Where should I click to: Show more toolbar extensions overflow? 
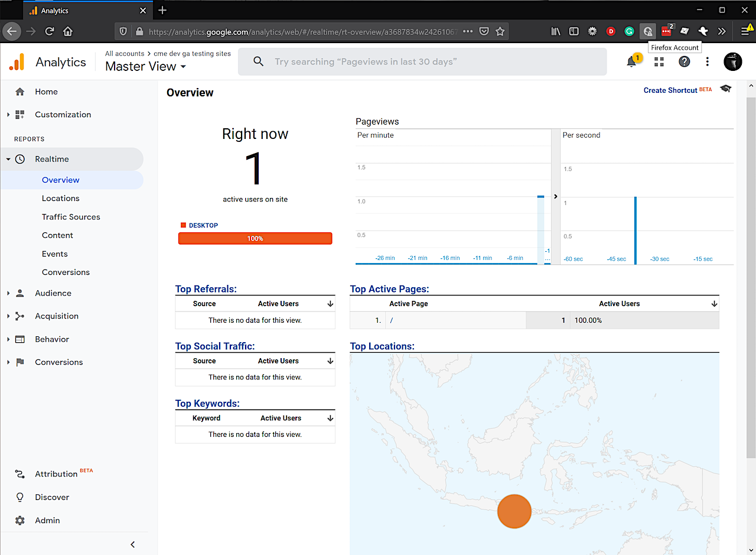tap(722, 31)
